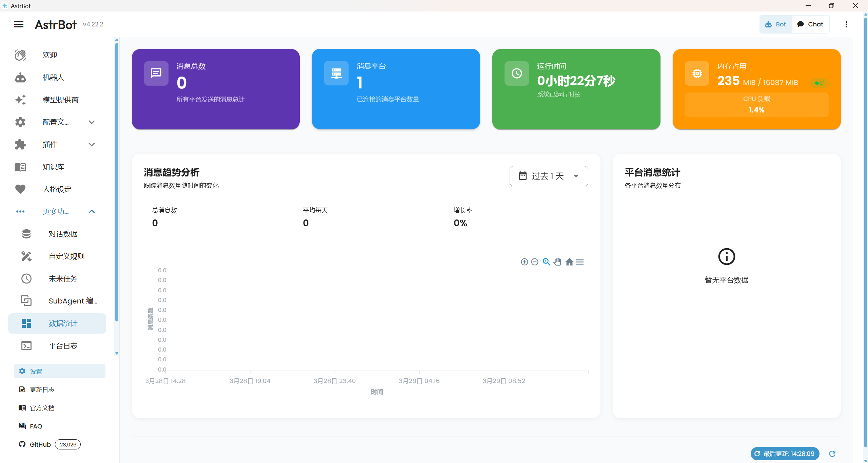Viewport: 868px width, 463px height.
Task: Expand the 配置文件 sidebar submenu
Action: pyautogui.click(x=56, y=122)
